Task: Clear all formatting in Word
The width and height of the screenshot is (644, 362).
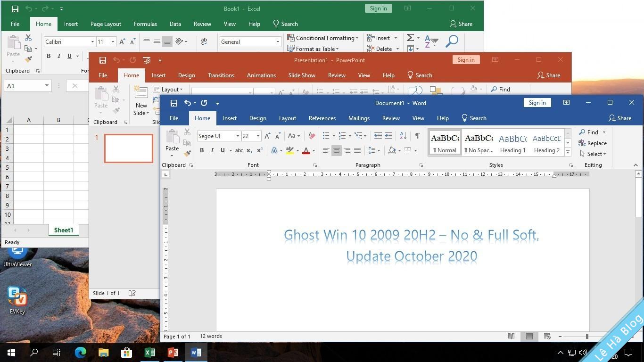Action: pos(312,136)
